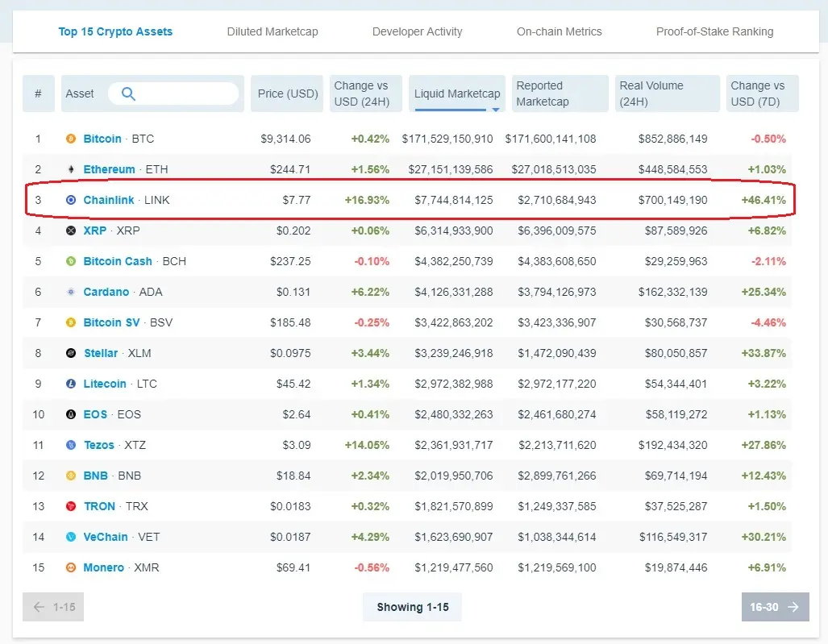Open the Proof-of-Stake Ranking tab

pos(714,31)
